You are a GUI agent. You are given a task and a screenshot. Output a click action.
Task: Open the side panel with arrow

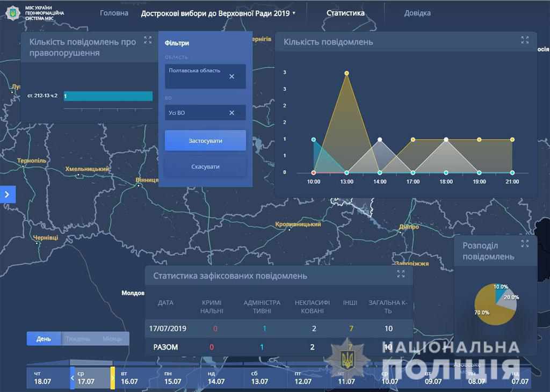point(7,194)
